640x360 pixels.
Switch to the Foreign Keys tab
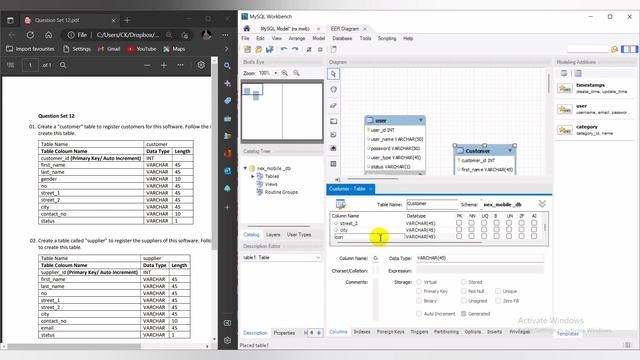(390, 332)
